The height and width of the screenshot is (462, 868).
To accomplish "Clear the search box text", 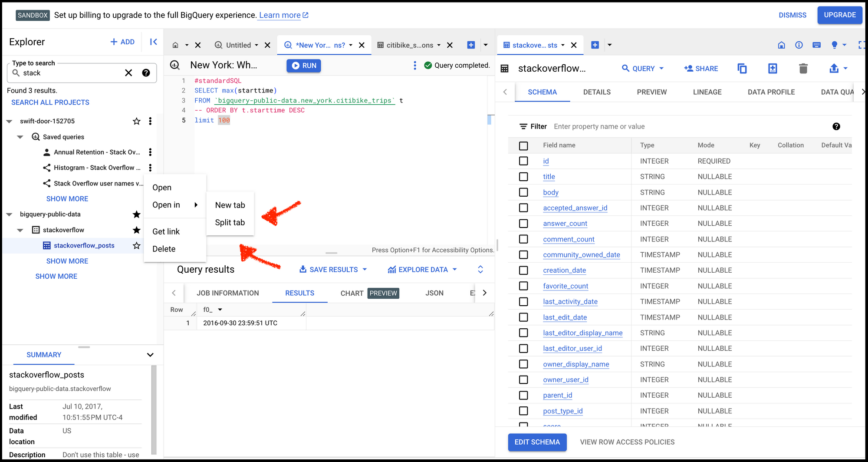I will click(x=128, y=73).
